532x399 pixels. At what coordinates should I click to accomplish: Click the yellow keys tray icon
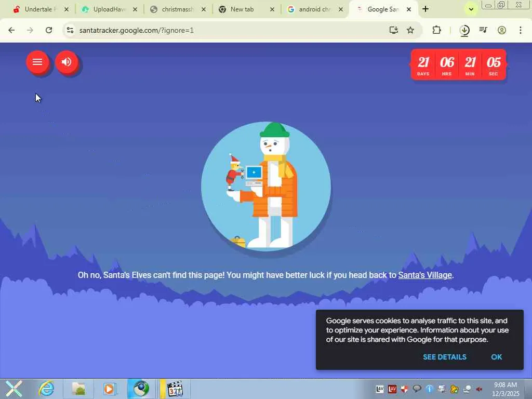454,389
